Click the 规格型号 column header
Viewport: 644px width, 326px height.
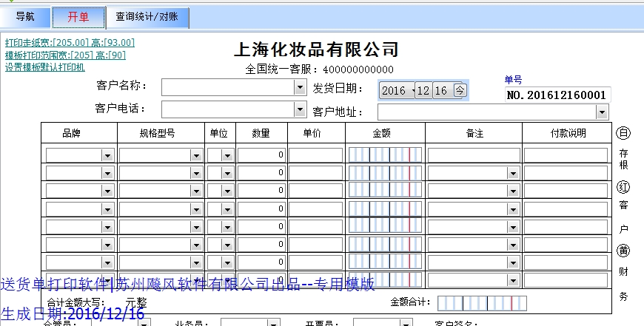tap(158, 133)
